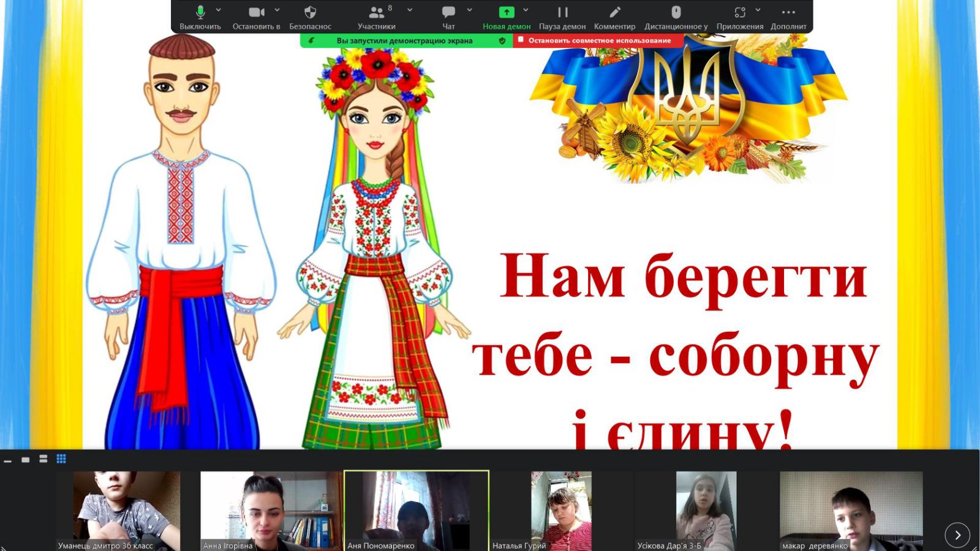The height and width of the screenshot is (551, 980).
Task: Enable Дистанционное управление mouse control
Action: coord(676,17)
